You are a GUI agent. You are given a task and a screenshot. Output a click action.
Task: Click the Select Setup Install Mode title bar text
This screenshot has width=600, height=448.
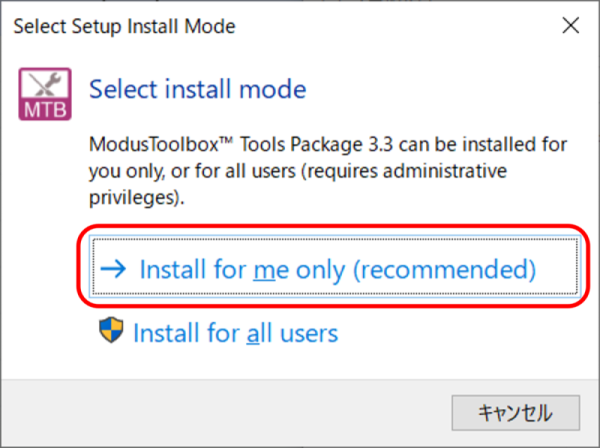pos(124,26)
